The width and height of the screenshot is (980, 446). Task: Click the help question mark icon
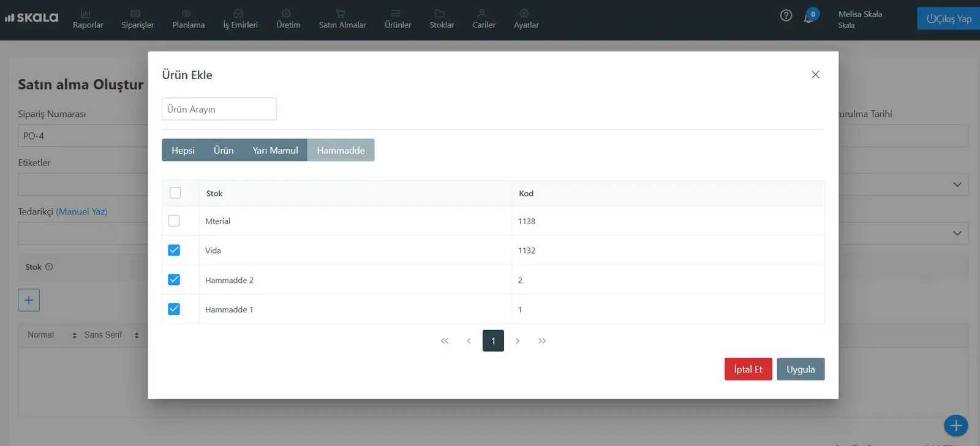click(786, 16)
